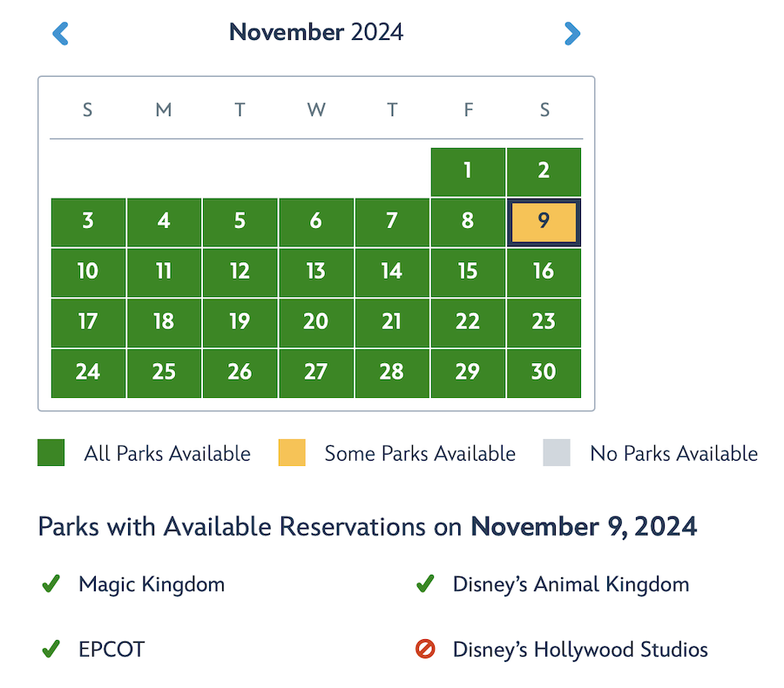The height and width of the screenshot is (688, 784).
Task: Pick November 15 date cell
Action: [468, 273]
